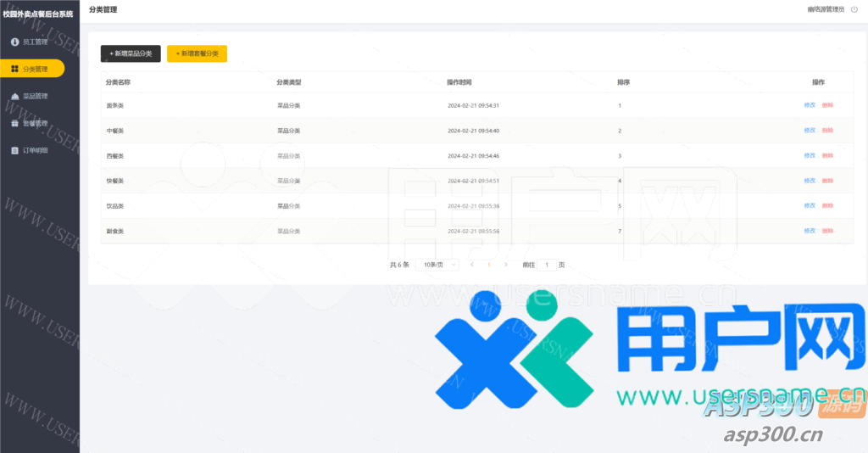Click 修改 for 西餐类 row

pyautogui.click(x=810, y=155)
